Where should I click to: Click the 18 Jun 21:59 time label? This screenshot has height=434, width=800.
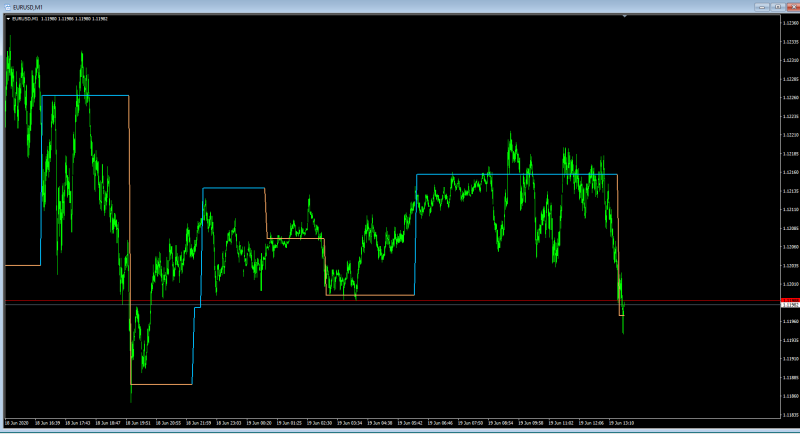198,423
